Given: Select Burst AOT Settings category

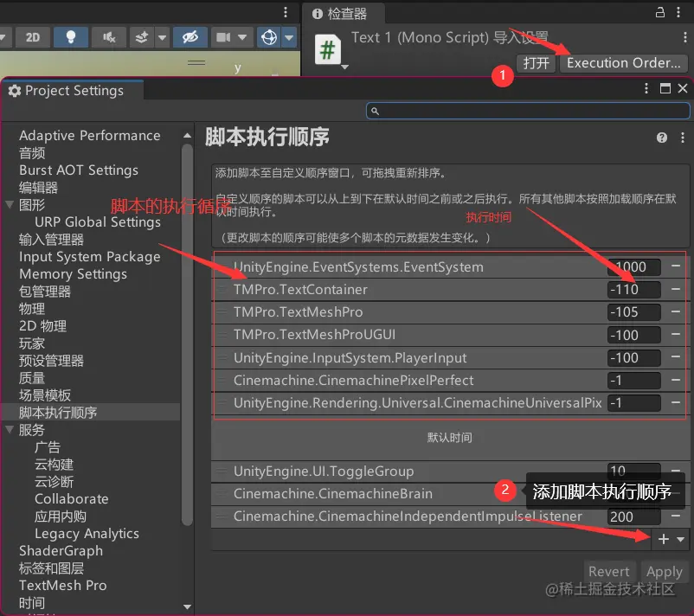Looking at the screenshot, I should (x=79, y=170).
